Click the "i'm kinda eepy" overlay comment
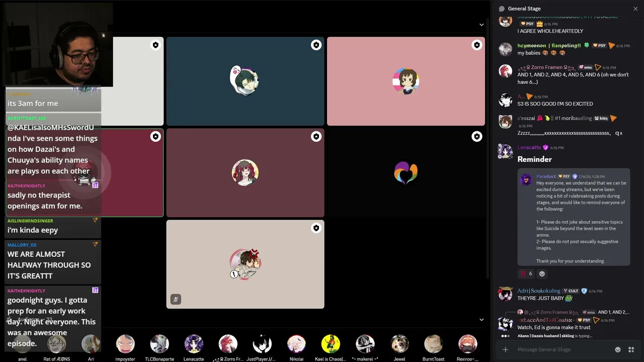 (x=33, y=230)
